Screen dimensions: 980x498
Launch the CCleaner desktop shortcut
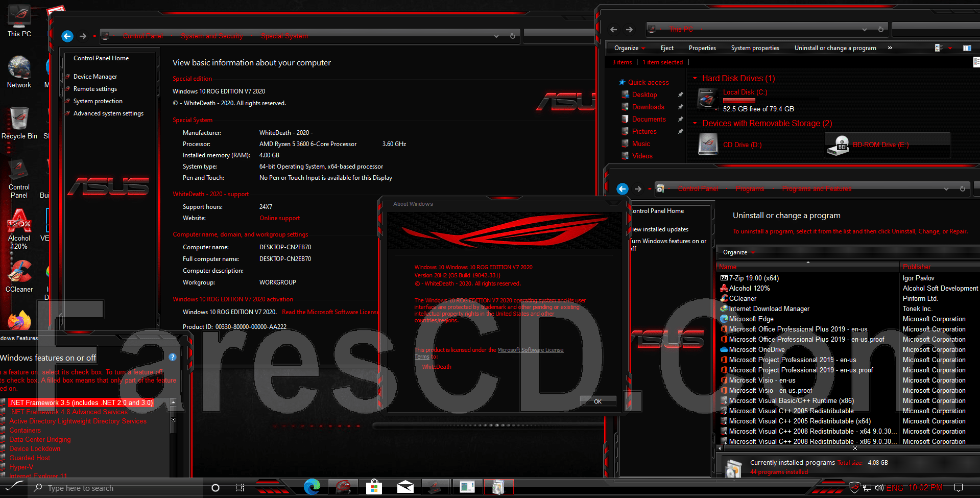click(x=19, y=276)
